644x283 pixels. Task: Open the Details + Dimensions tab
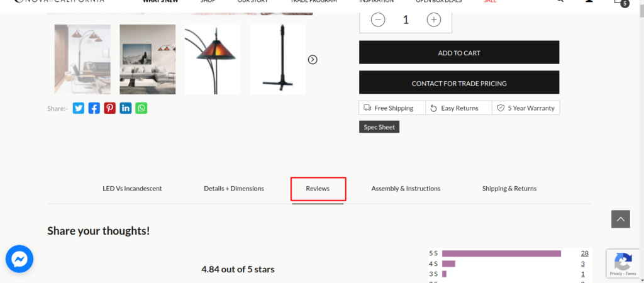234,189
